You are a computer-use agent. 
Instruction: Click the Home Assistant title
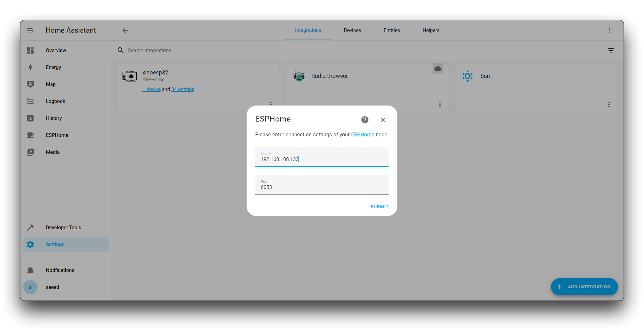[x=71, y=30]
